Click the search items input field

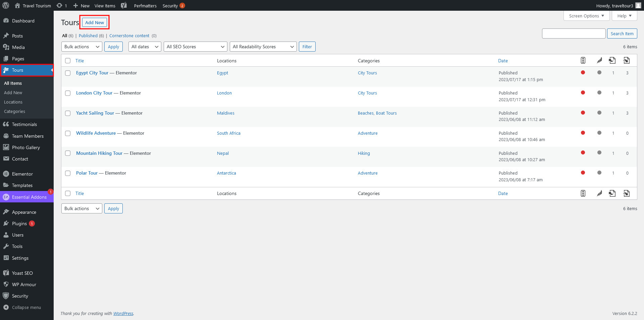574,34
